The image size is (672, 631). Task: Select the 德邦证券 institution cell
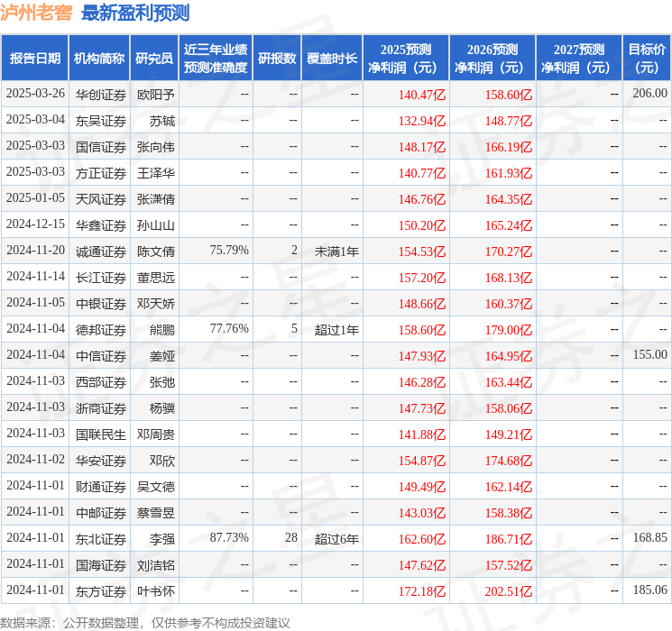pyautogui.click(x=101, y=330)
